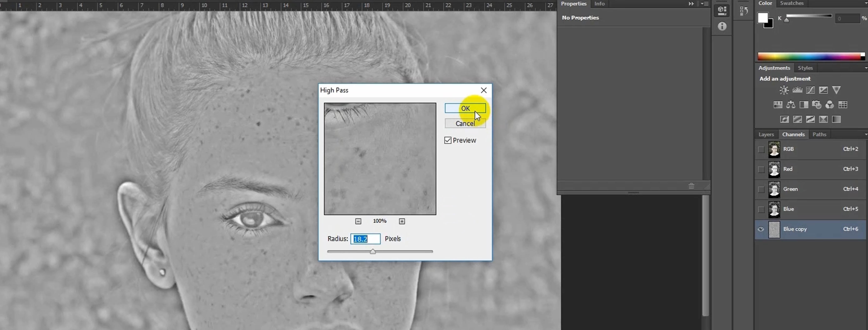Add an Exposure adjustment
Screen dimensions: 868x330
coord(823,90)
